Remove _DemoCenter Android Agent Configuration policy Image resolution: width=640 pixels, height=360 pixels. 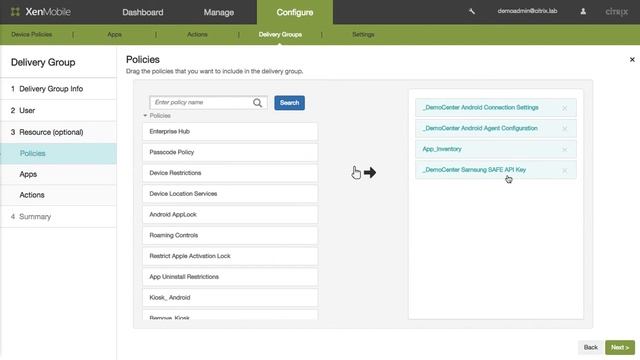(x=564, y=129)
